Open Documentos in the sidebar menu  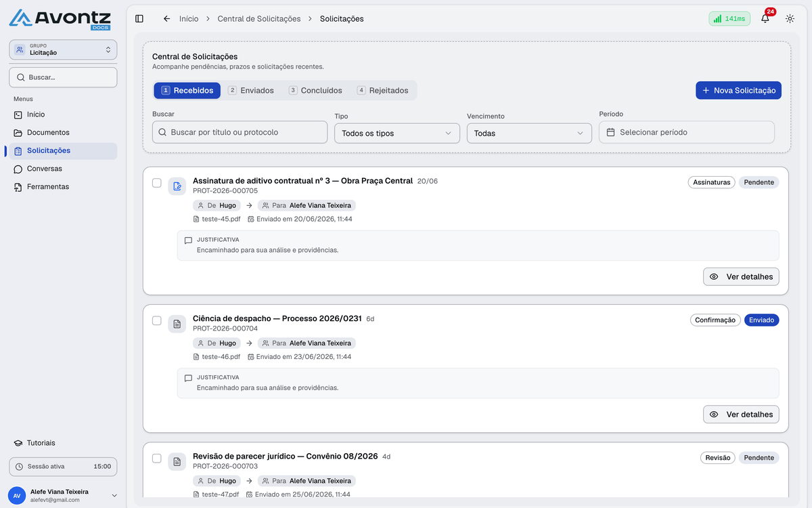[x=63, y=133]
